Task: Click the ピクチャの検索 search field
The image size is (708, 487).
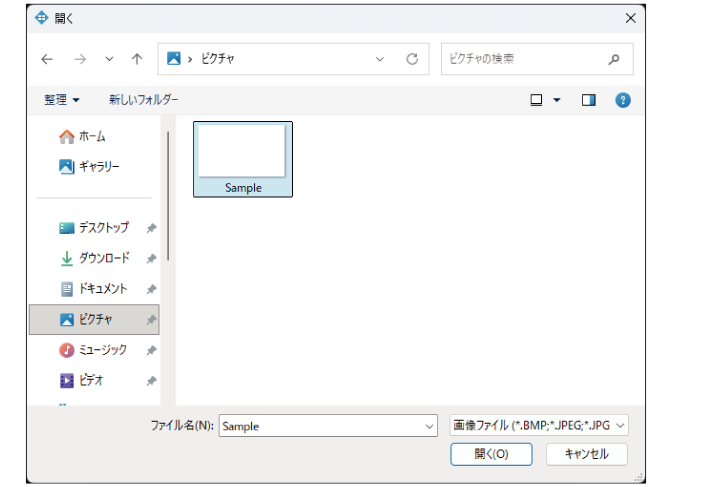Action: [537, 59]
